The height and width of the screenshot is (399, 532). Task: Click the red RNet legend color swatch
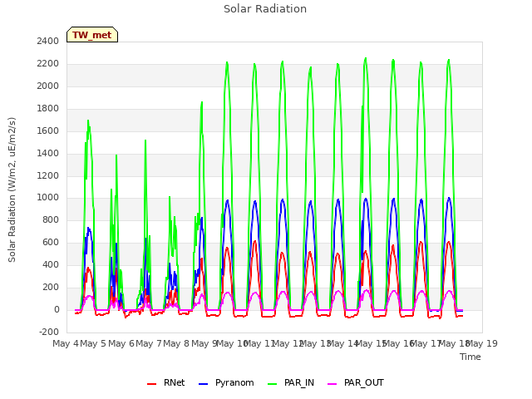(151, 384)
